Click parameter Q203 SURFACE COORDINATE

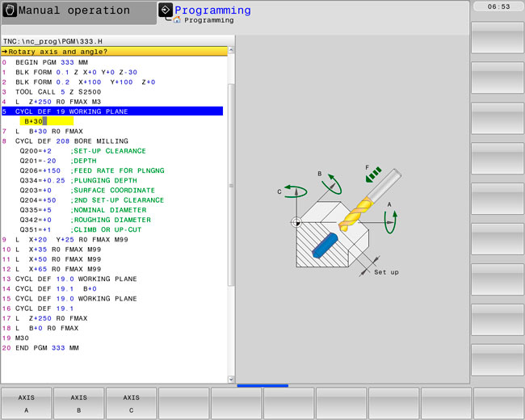[x=87, y=191]
